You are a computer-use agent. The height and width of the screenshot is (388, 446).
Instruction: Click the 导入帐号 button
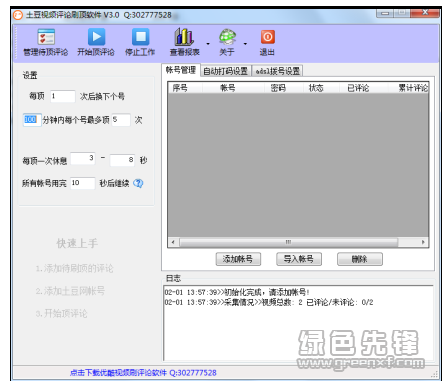point(299,259)
